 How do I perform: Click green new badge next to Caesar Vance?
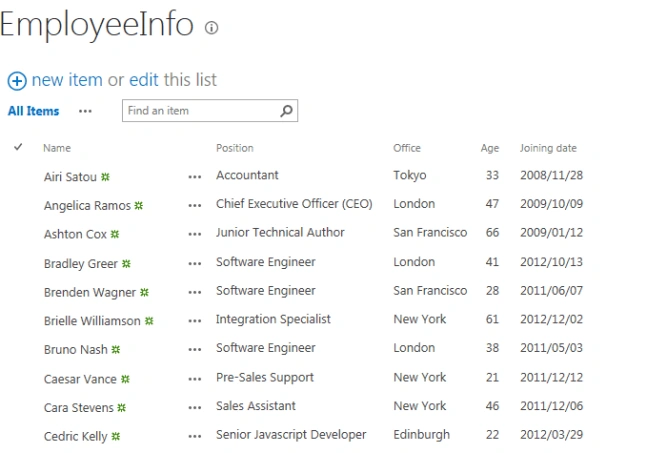click(x=125, y=379)
